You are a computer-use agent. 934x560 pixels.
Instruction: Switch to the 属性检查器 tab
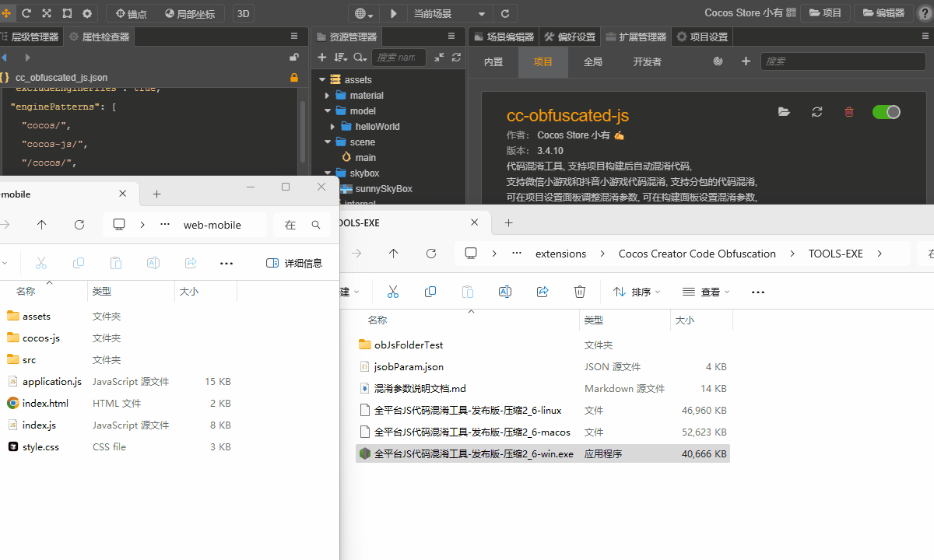click(x=99, y=37)
